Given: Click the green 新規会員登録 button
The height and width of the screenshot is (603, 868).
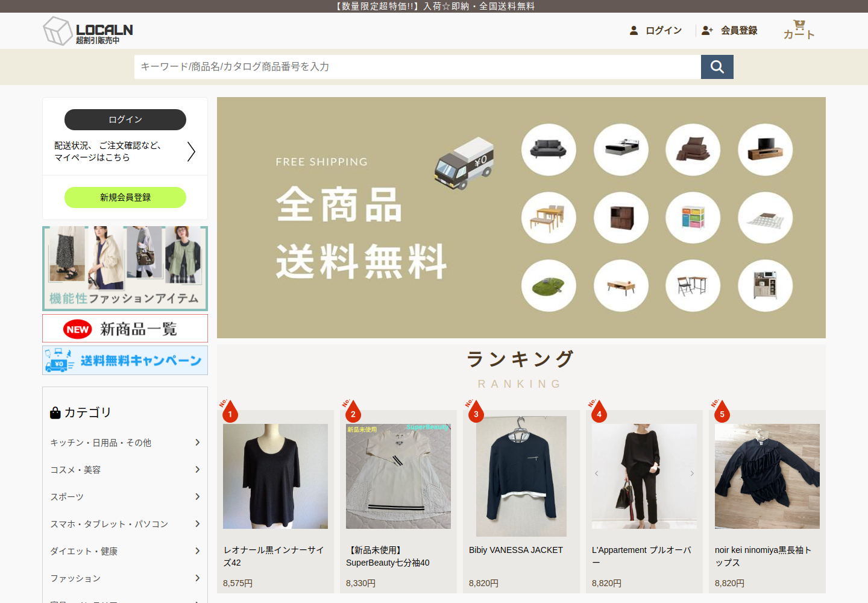Looking at the screenshot, I should click(125, 197).
